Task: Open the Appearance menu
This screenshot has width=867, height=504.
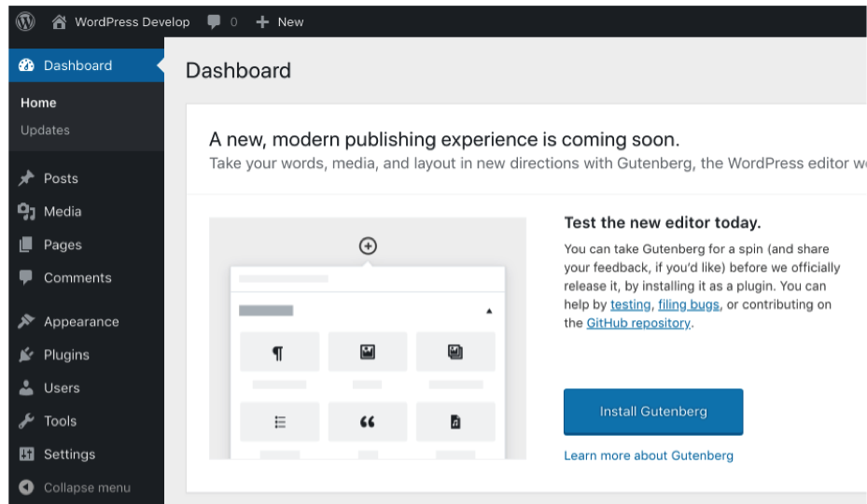Action: click(81, 322)
